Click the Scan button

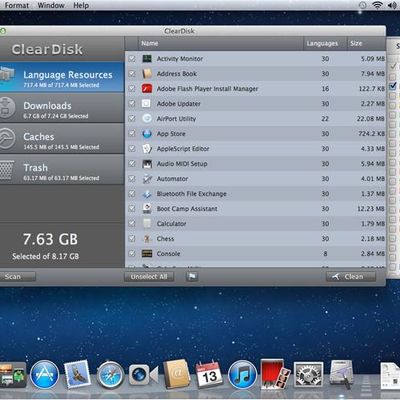[17, 276]
